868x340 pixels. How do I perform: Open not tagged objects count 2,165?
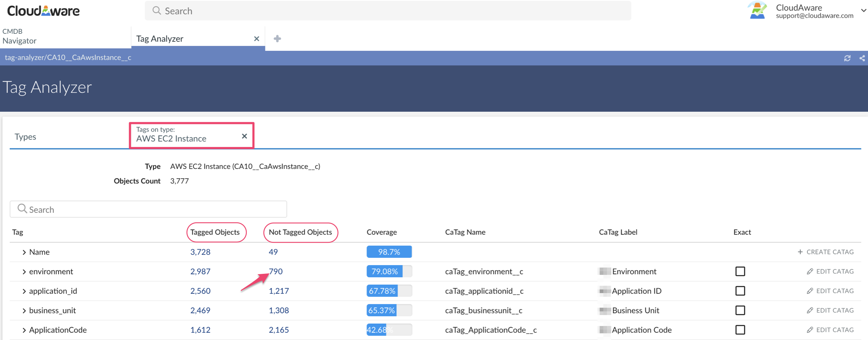tap(279, 330)
